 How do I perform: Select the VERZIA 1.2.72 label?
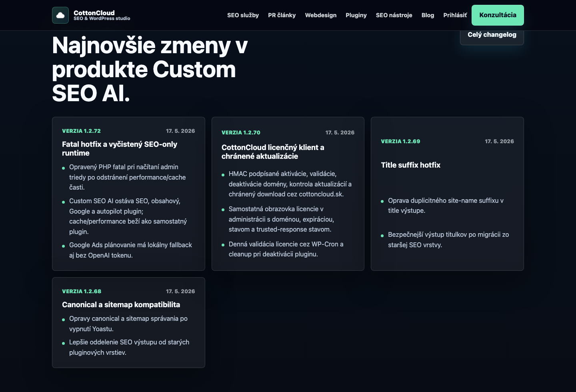(x=82, y=131)
